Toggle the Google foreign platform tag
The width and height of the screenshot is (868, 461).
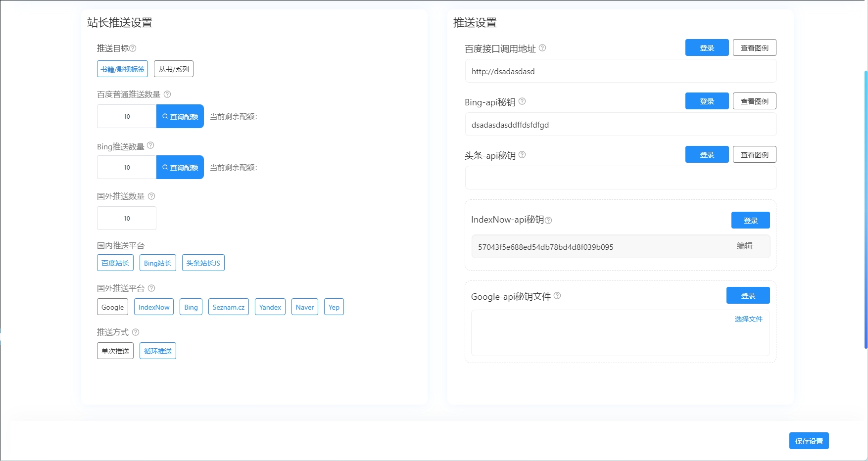(x=112, y=307)
